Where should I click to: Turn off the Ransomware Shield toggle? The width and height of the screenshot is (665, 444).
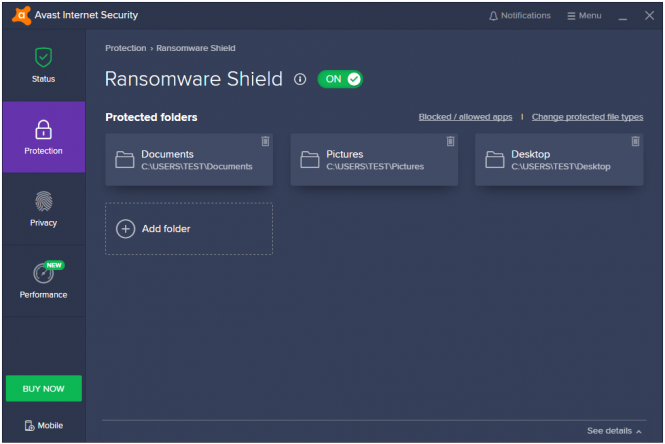click(340, 79)
